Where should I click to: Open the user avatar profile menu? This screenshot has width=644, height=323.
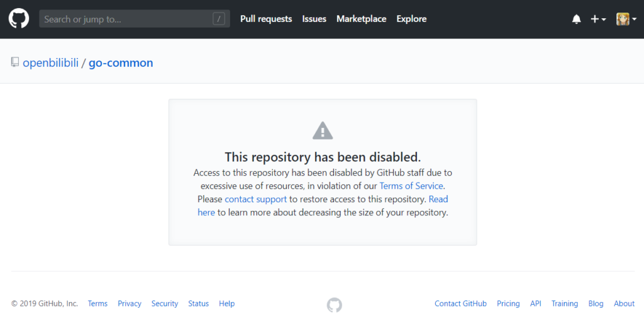(625, 19)
